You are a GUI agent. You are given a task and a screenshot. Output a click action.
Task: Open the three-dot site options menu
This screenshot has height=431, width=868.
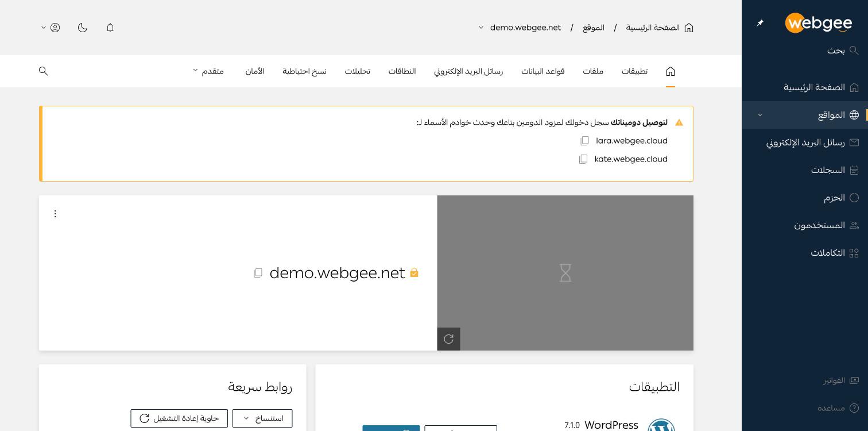(55, 214)
